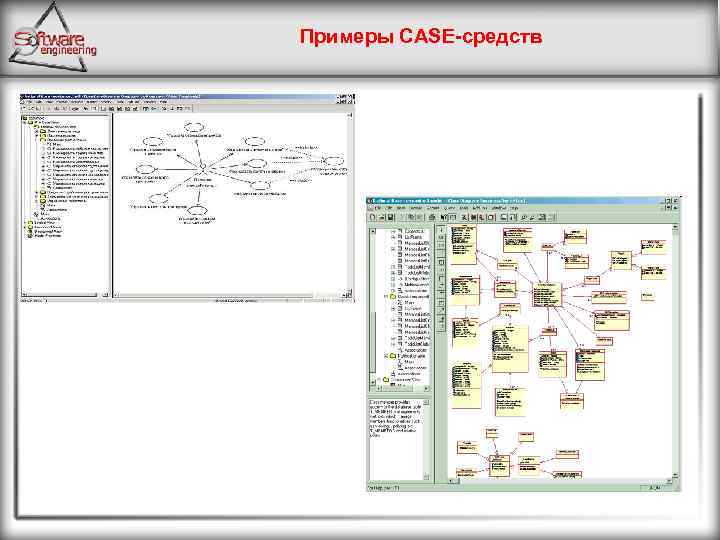Click Print icon in class diagram window toolbar

[x=432, y=217]
